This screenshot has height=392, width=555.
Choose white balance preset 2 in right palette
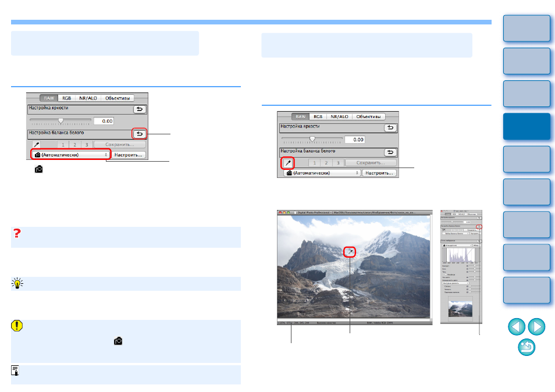click(x=326, y=163)
